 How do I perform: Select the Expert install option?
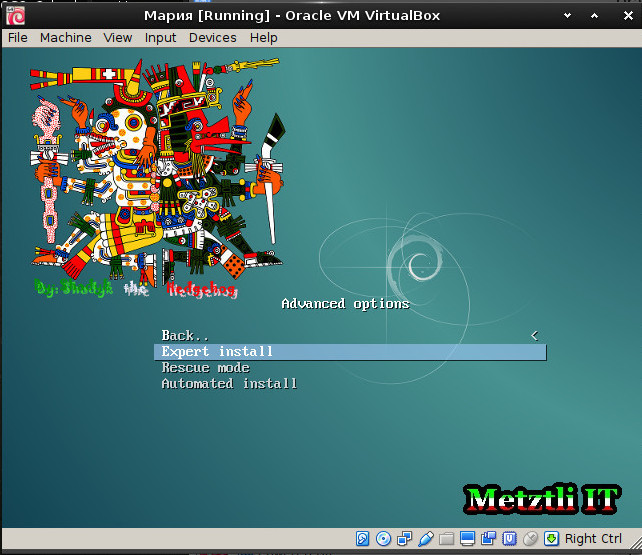click(350, 352)
